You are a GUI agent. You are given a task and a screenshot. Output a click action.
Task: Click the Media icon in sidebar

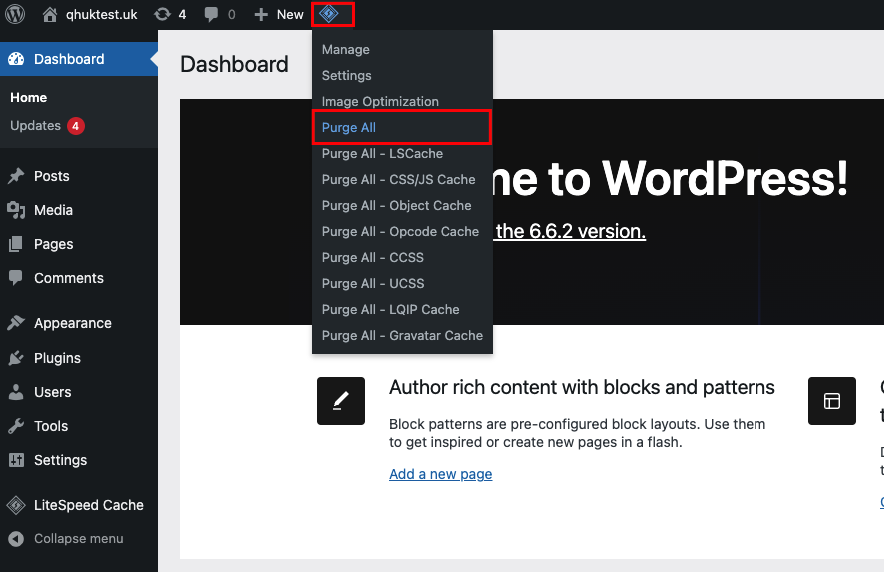coord(16,210)
